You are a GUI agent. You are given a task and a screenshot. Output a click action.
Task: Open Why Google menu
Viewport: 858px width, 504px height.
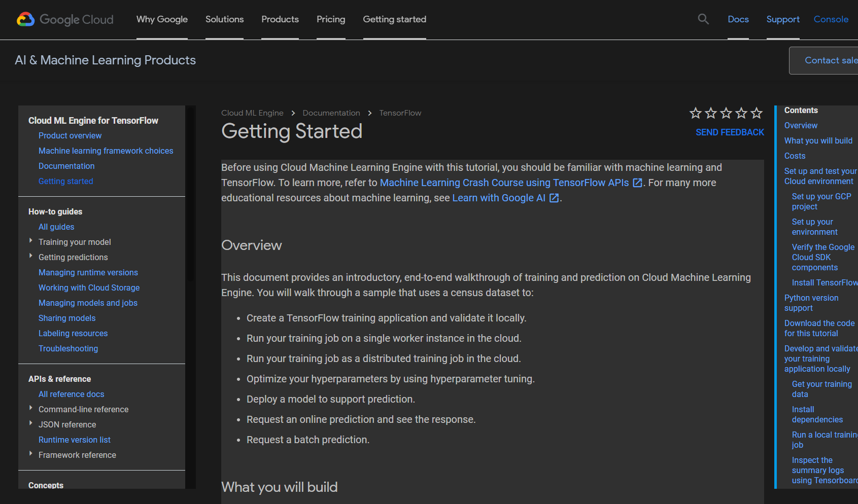162,19
